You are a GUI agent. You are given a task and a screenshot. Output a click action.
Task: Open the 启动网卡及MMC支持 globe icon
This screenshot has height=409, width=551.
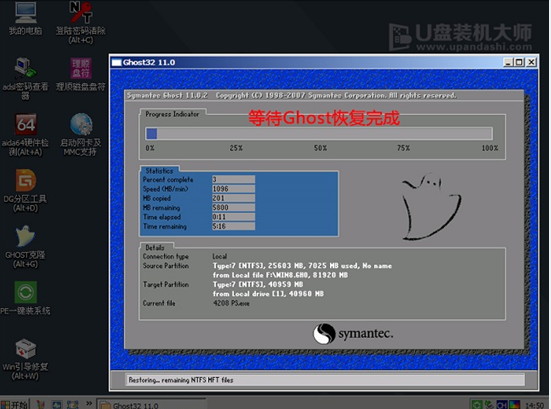point(80,134)
